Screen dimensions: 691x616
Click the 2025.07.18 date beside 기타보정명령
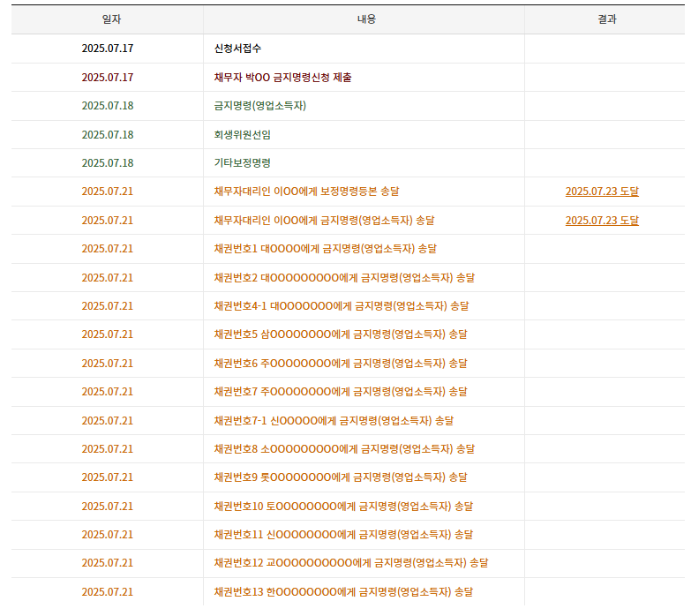coord(108,162)
